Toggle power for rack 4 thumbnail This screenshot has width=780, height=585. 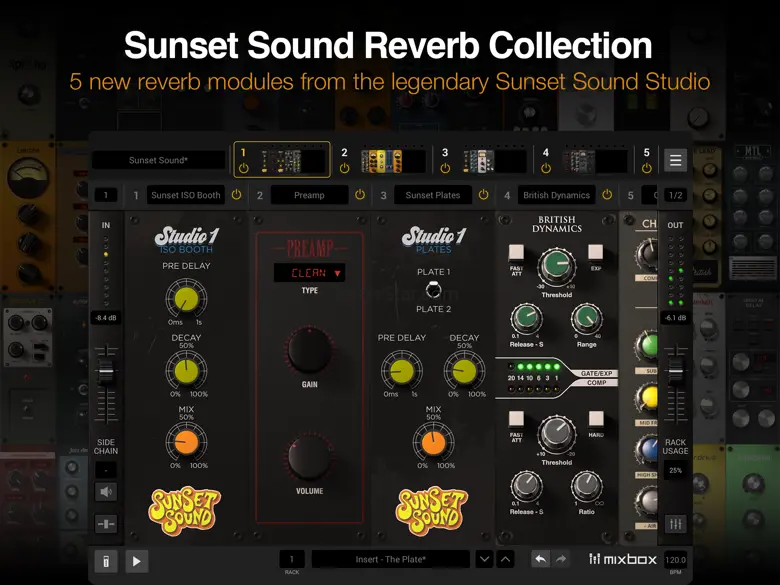[x=546, y=168]
